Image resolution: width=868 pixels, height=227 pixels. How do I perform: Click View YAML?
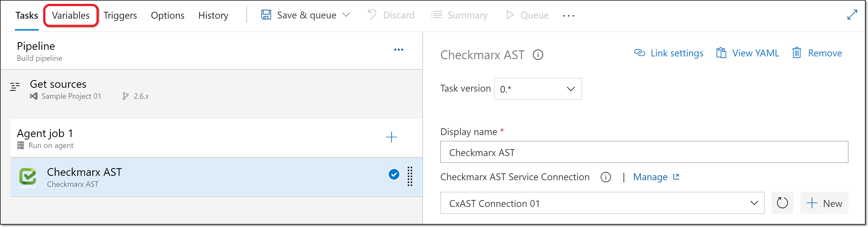747,53
